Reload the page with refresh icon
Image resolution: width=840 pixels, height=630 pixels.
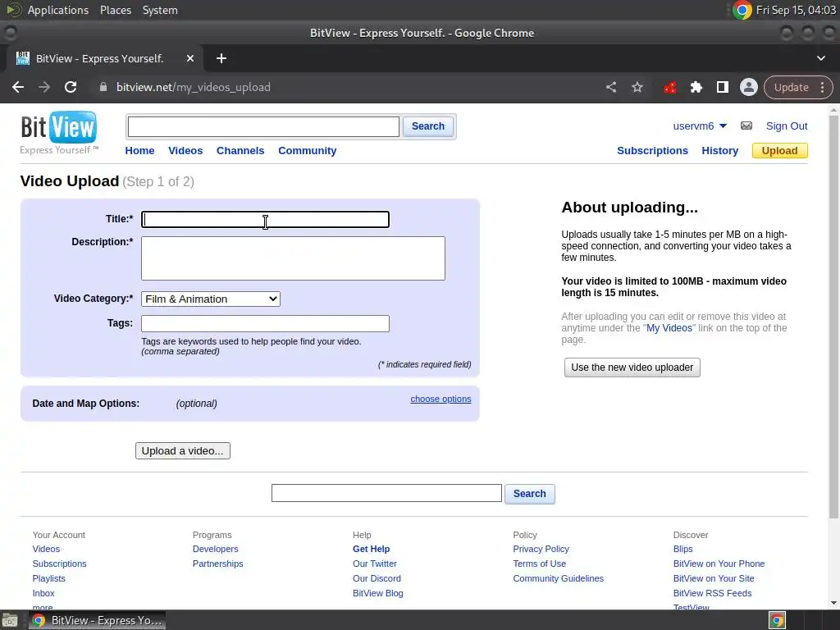(71, 87)
